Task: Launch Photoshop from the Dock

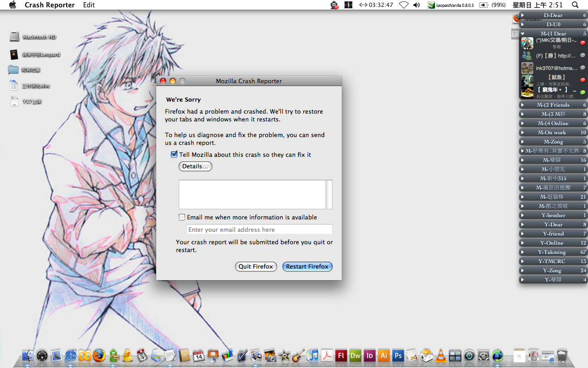Action: pyautogui.click(x=398, y=356)
